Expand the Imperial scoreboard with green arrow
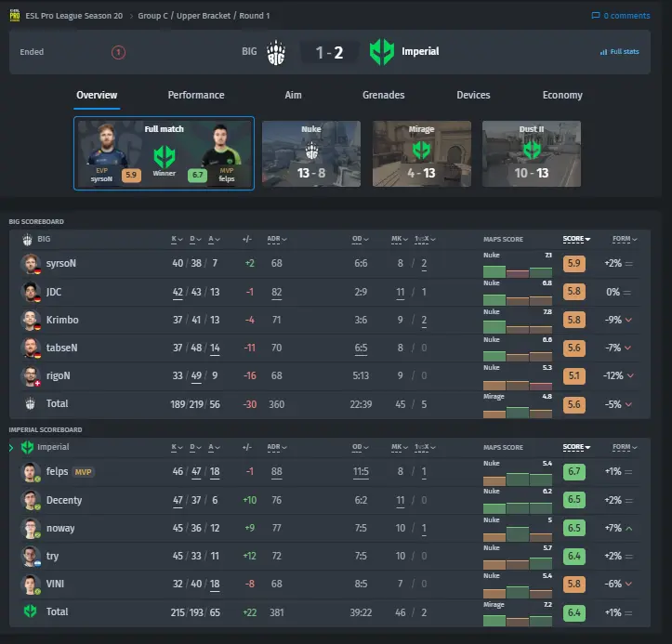Viewport: 672px width, 644px height. coord(11,448)
